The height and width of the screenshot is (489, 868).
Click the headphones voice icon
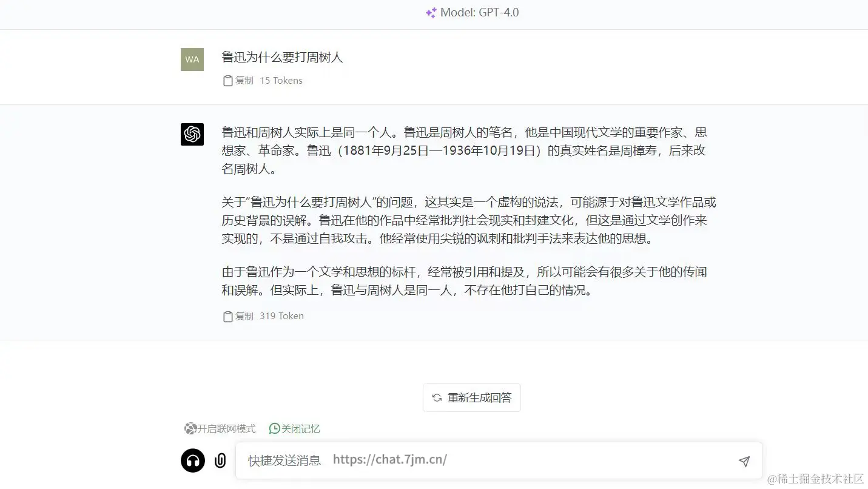(193, 460)
